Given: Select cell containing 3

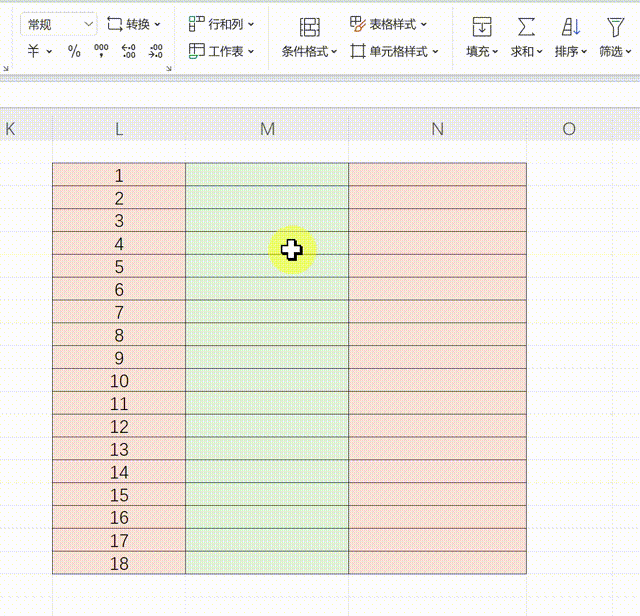Looking at the screenshot, I should click(119, 220).
